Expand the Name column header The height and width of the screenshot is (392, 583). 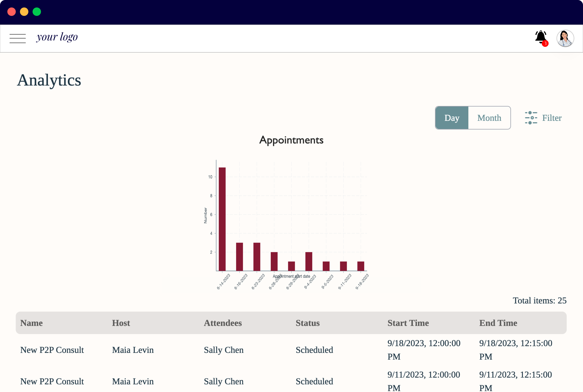(x=31, y=323)
